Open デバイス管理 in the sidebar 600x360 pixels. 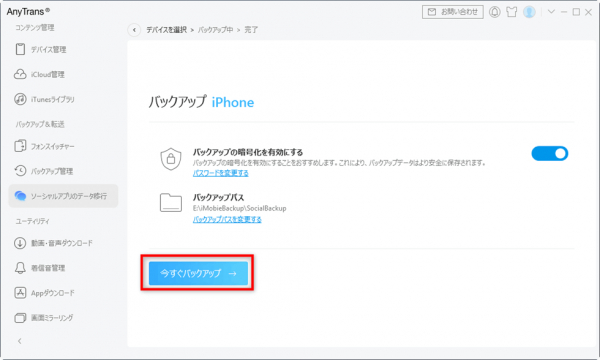point(41,49)
